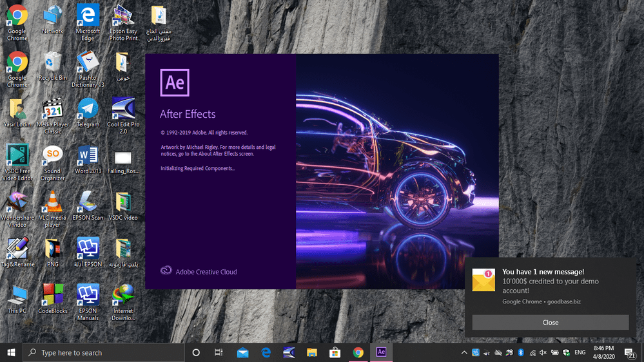
Task: Open Task View on the taskbar
Action: point(219,352)
